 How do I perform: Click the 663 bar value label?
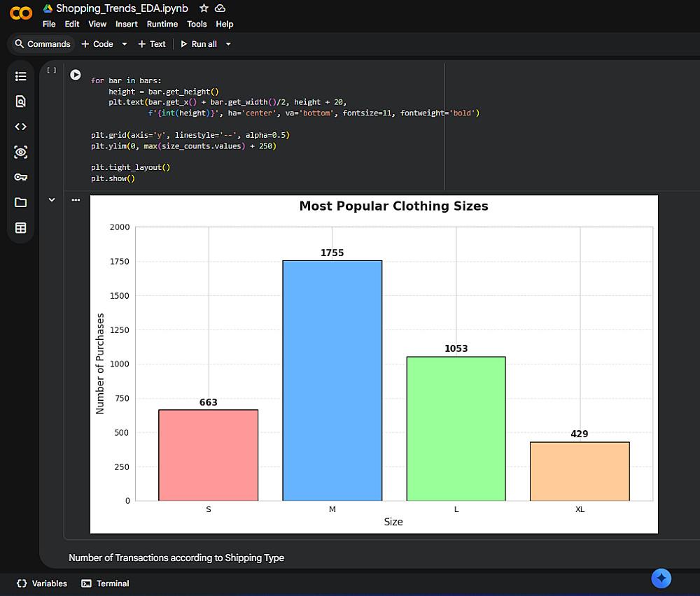tap(209, 402)
